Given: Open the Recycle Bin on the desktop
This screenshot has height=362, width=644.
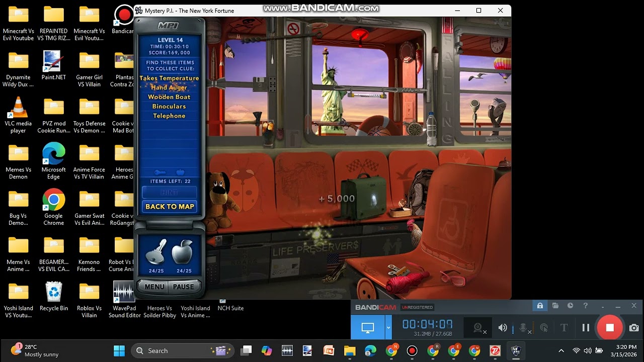Looking at the screenshot, I should (54, 297).
